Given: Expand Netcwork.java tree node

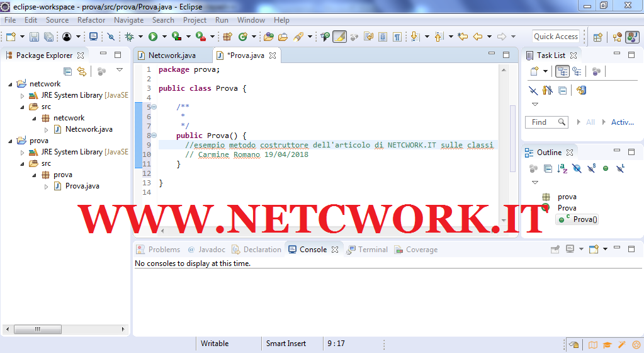Looking at the screenshot, I should pos(46,130).
